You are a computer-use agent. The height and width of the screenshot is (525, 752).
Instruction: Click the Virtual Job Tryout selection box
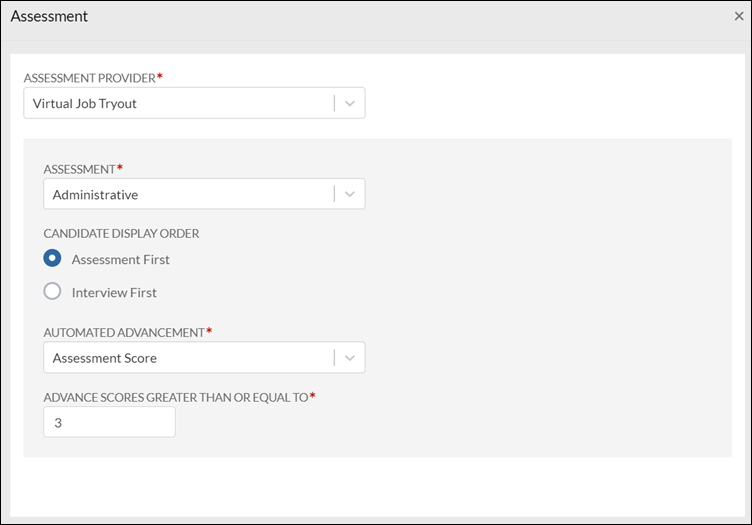[x=180, y=103]
